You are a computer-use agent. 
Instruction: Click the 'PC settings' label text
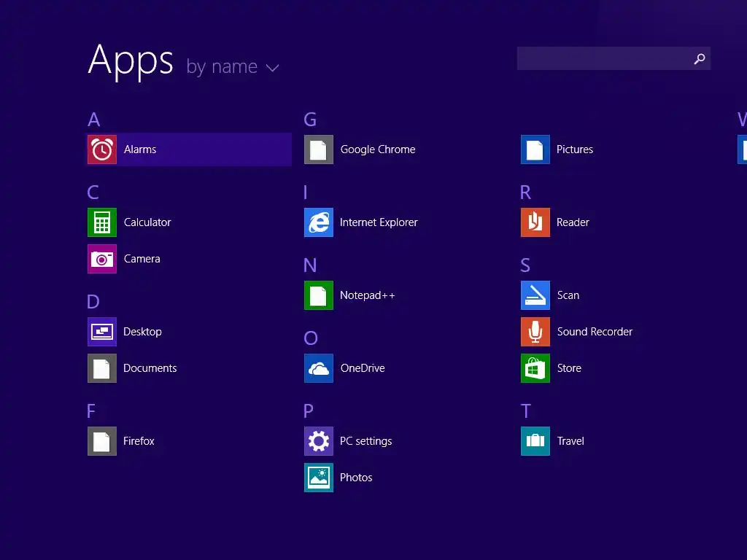pyautogui.click(x=366, y=441)
